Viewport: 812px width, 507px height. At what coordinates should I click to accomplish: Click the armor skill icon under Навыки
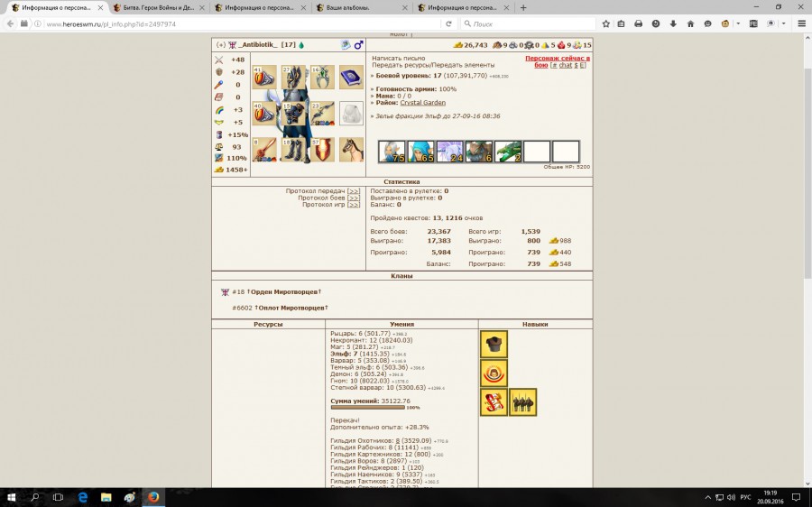(x=494, y=344)
